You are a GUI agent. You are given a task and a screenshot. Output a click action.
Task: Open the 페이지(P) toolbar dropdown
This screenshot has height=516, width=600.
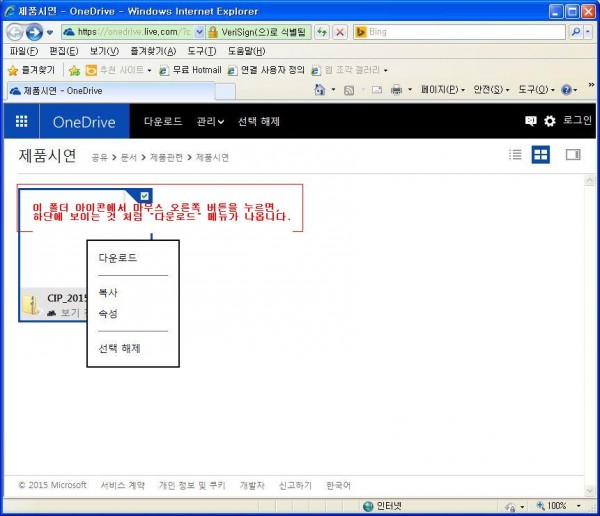[442, 90]
